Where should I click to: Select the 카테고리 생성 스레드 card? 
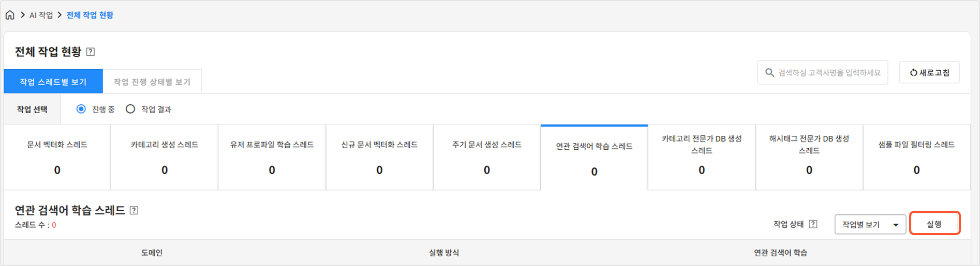point(165,157)
